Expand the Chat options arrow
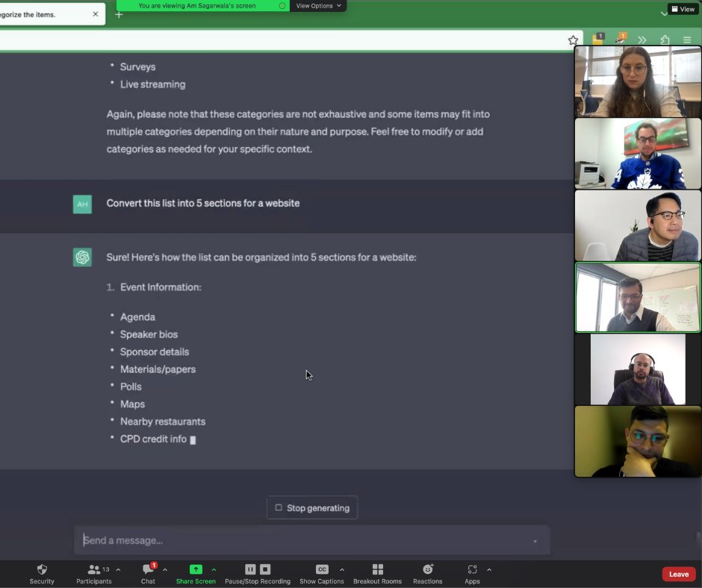The width and height of the screenshot is (702, 588). coord(165,569)
